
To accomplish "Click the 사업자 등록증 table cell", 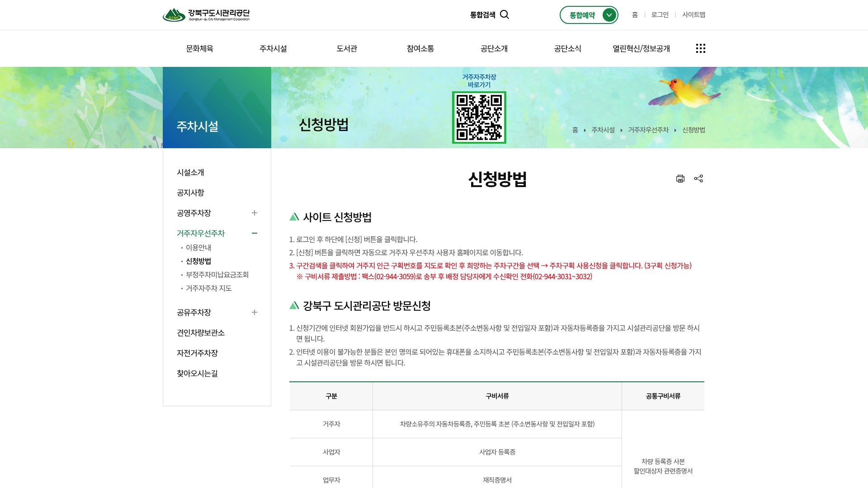I will pos(497,452).
